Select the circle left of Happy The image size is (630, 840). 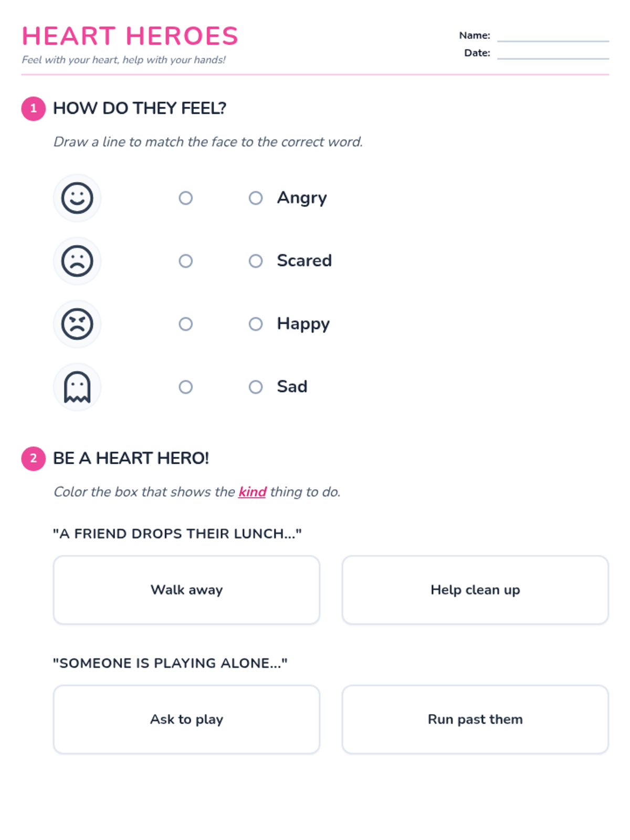point(256,324)
